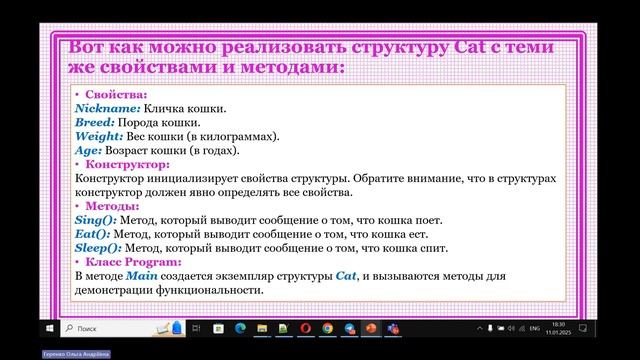640x360 pixels.
Task: Click the text 'Порода кошки.'
Action: [x=159, y=122]
